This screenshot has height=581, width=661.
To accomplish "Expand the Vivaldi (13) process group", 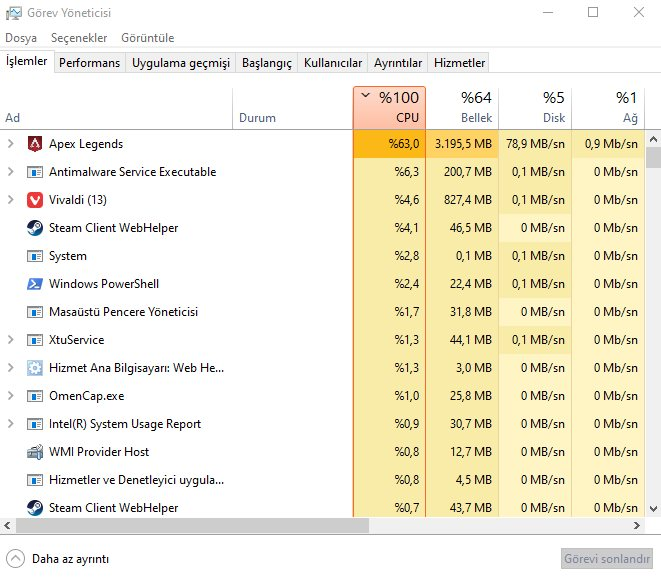I will 11,200.
